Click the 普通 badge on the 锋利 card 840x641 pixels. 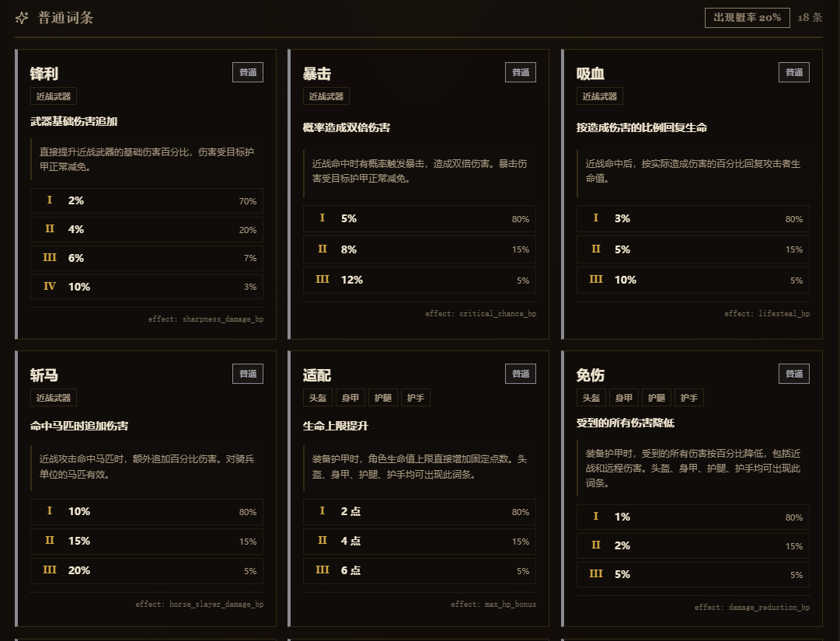pos(248,72)
